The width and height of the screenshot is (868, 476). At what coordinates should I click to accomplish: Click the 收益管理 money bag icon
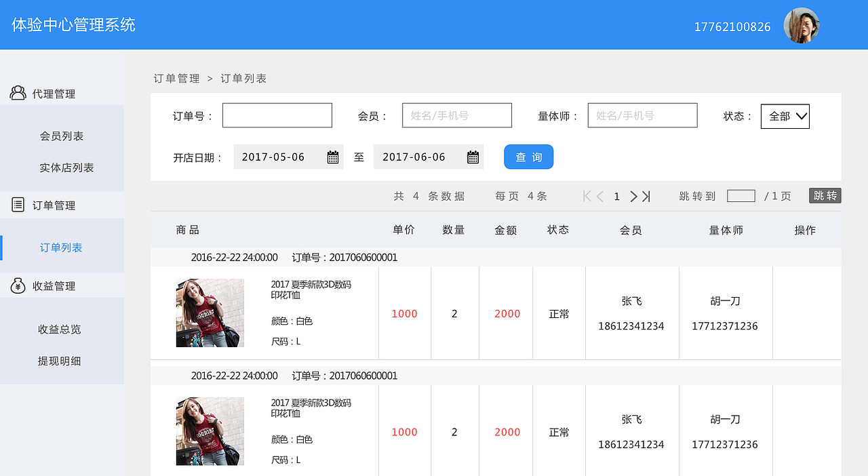(18, 285)
